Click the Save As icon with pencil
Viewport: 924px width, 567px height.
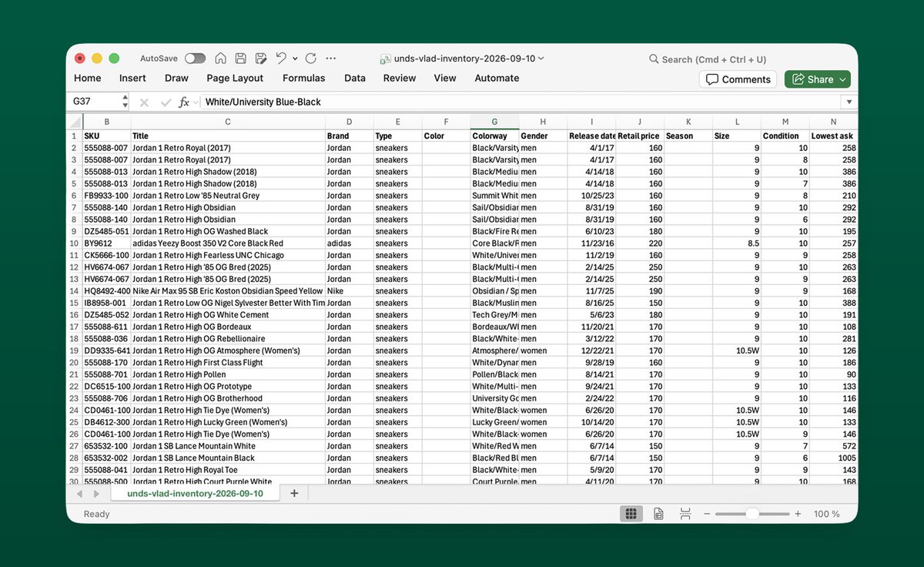(261, 59)
